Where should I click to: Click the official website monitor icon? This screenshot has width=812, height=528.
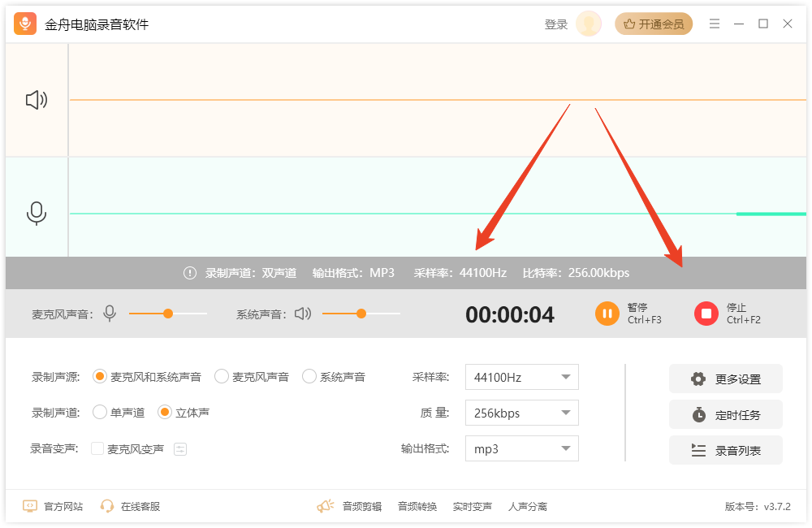coord(29,506)
